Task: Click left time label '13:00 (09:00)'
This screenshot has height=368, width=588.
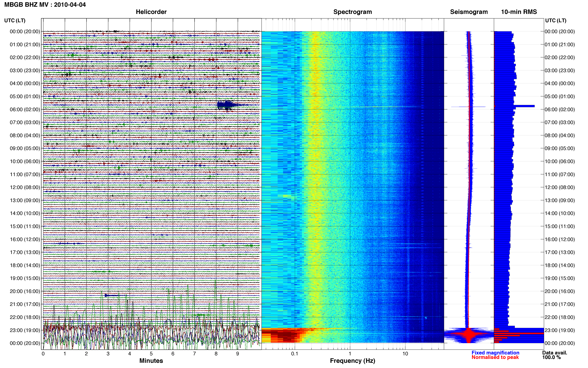Action: [x=25, y=200]
